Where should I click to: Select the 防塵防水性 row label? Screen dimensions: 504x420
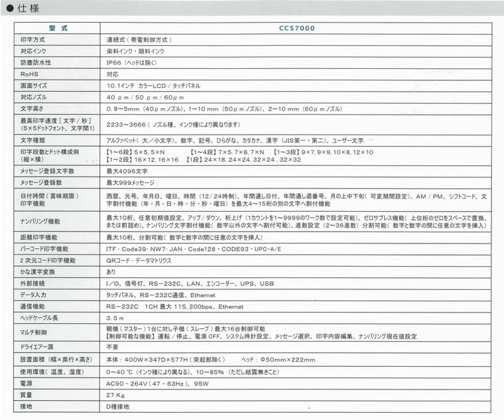coord(36,63)
